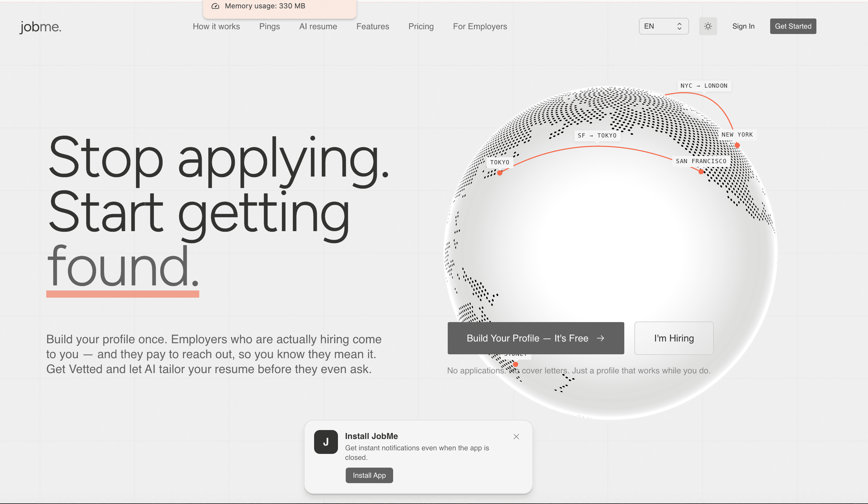Click the SF → TOKYO route label
Image resolution: width=868 pixels, height=504 pixels.
(x=597, y=136)
